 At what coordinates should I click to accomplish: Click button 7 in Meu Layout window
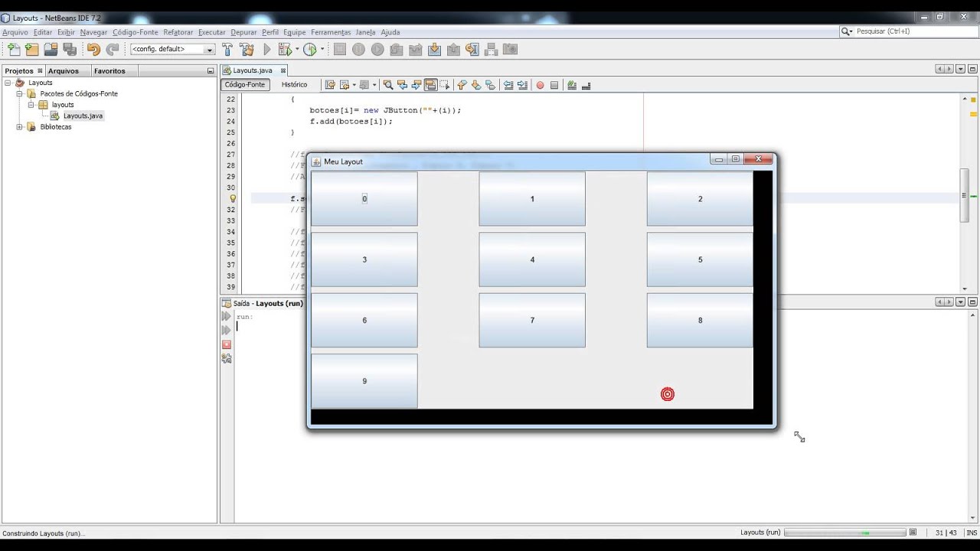click(532, 320)
